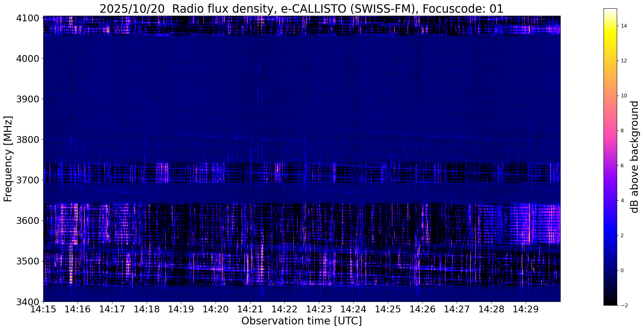Click the 3500 frequency tick label
644x330 pixels.
28,261
